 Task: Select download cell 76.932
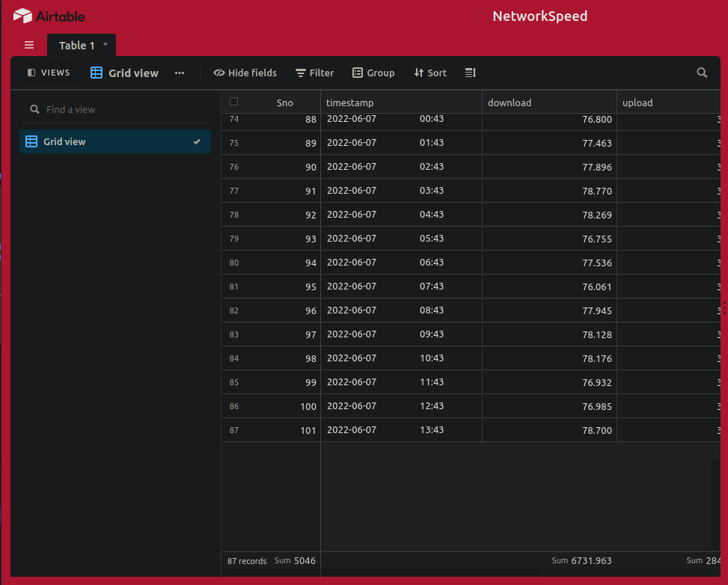(x=549, y=382)
